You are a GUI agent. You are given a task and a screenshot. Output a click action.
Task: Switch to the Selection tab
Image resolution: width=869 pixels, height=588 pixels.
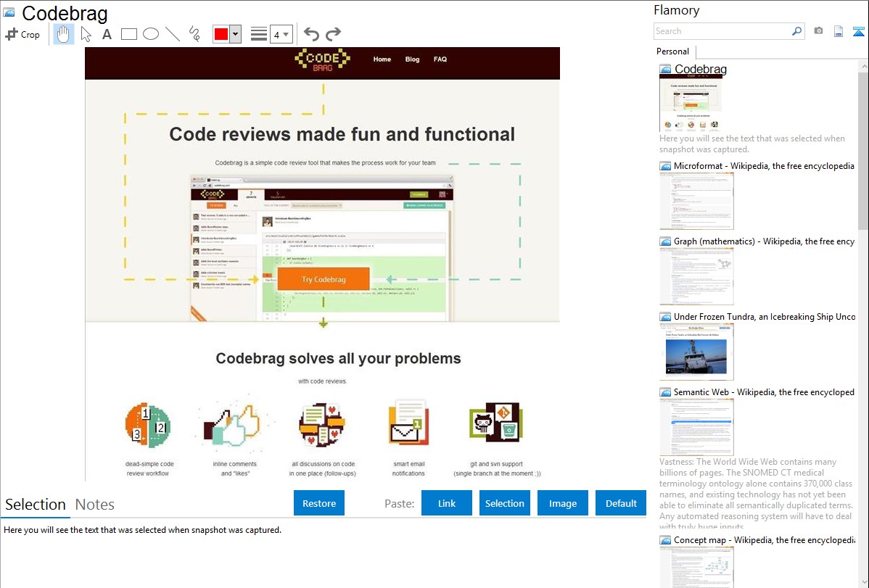[36, 505]
